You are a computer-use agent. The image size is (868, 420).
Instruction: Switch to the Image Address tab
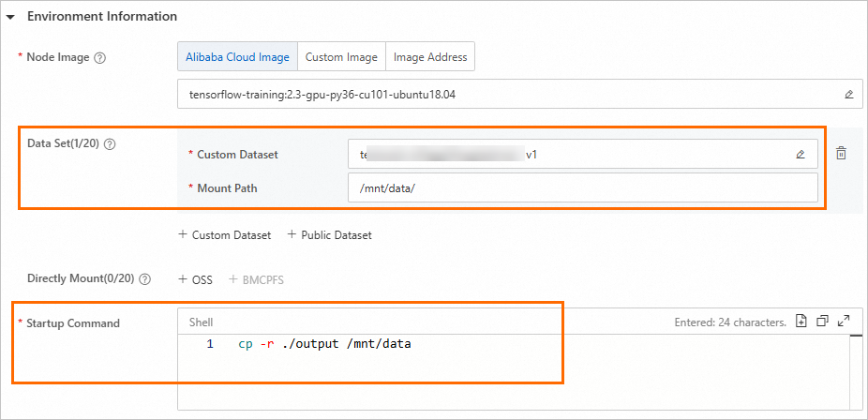(x=430, y=57)
